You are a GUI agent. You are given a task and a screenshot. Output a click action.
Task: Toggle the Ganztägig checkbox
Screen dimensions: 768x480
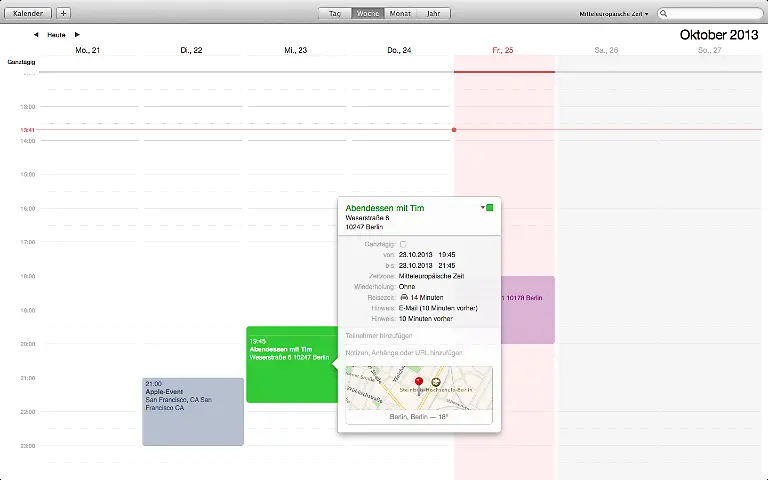(403, 244)
